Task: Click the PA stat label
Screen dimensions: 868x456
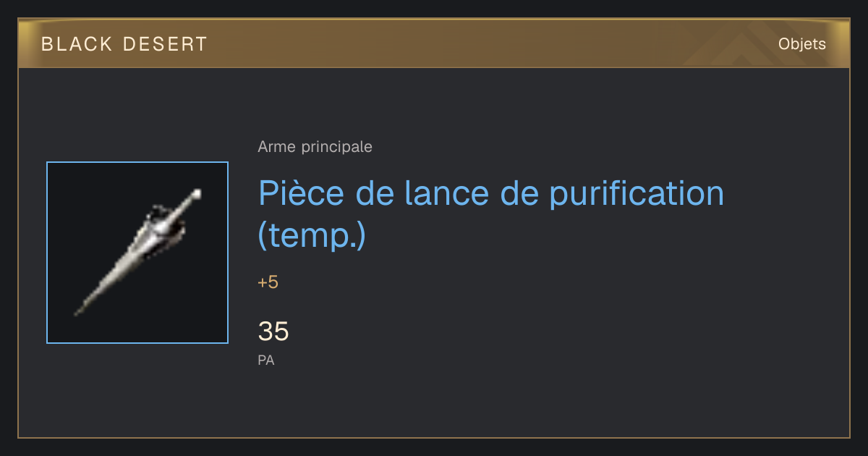Action: (x=266, y=360)
